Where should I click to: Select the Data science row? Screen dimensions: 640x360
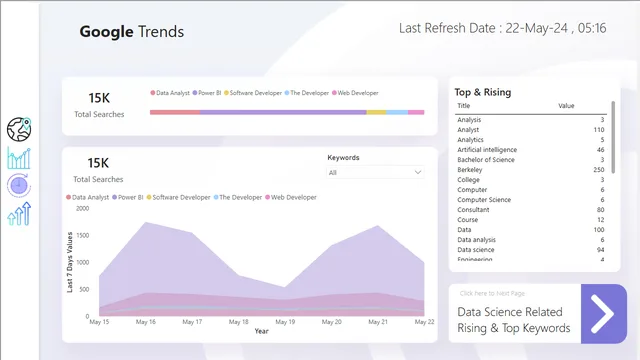click(531, 250)
